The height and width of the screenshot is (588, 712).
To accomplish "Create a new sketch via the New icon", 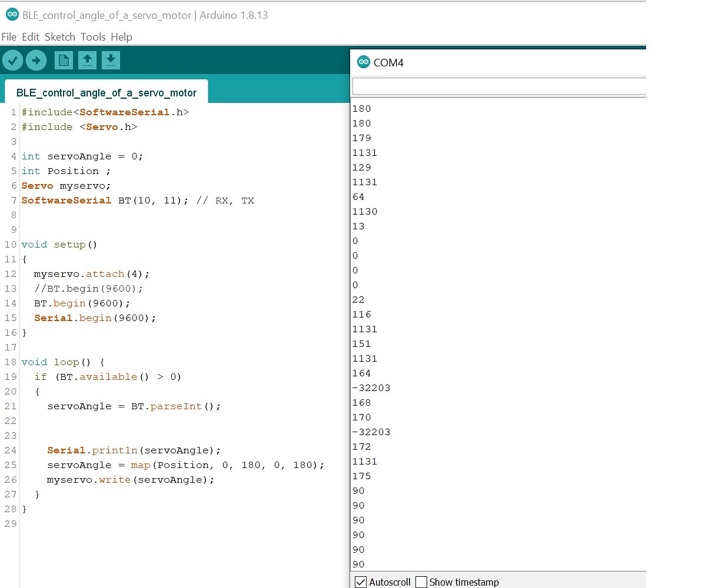I will (x=64, y=59).
